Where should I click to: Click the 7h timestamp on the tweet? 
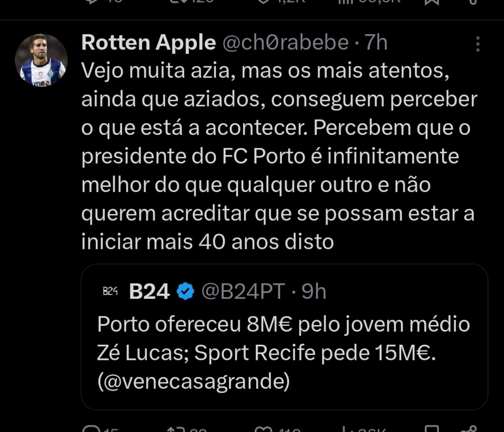(376, 43)
